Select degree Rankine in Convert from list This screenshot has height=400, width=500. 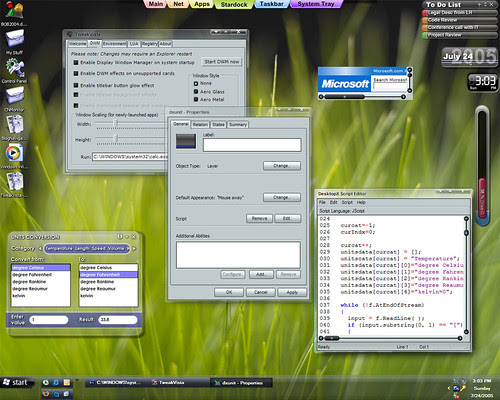[41, 282]
